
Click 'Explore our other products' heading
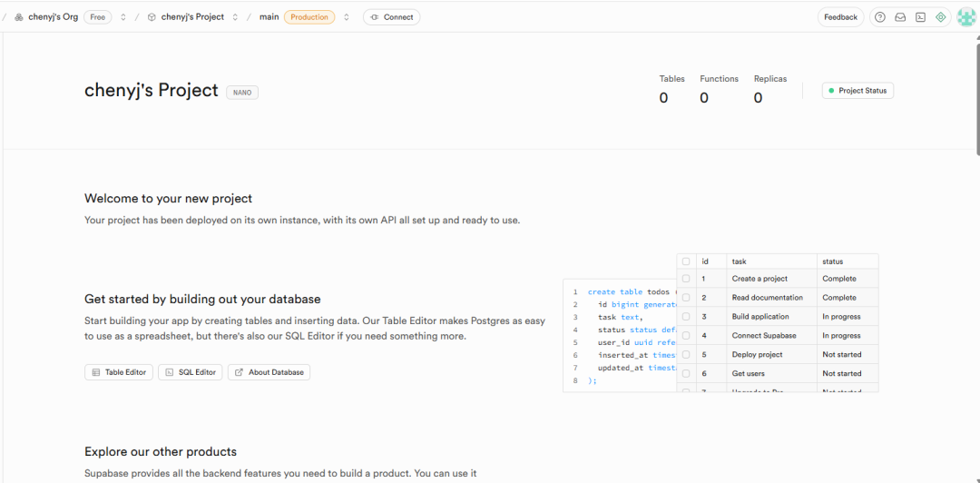pos(161,451)
